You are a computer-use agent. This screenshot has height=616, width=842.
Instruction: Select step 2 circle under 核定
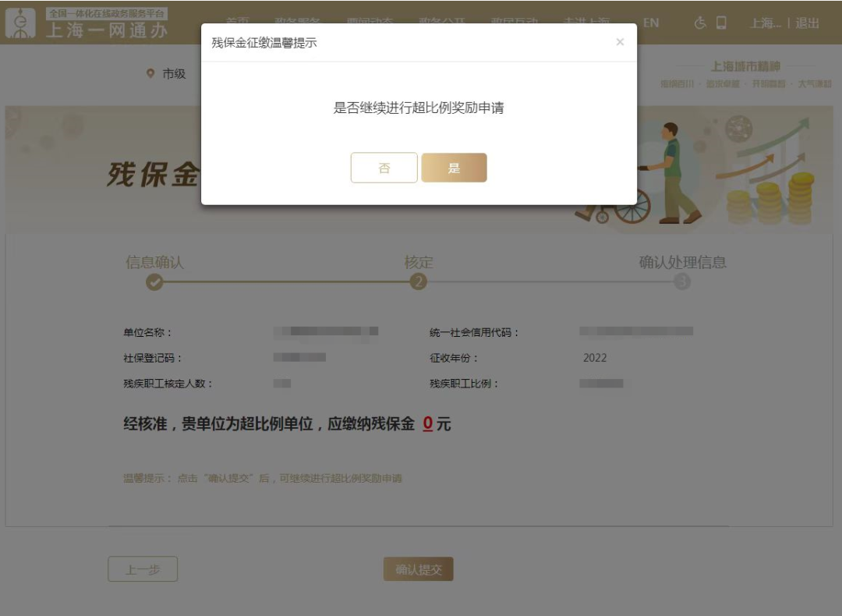419,282
